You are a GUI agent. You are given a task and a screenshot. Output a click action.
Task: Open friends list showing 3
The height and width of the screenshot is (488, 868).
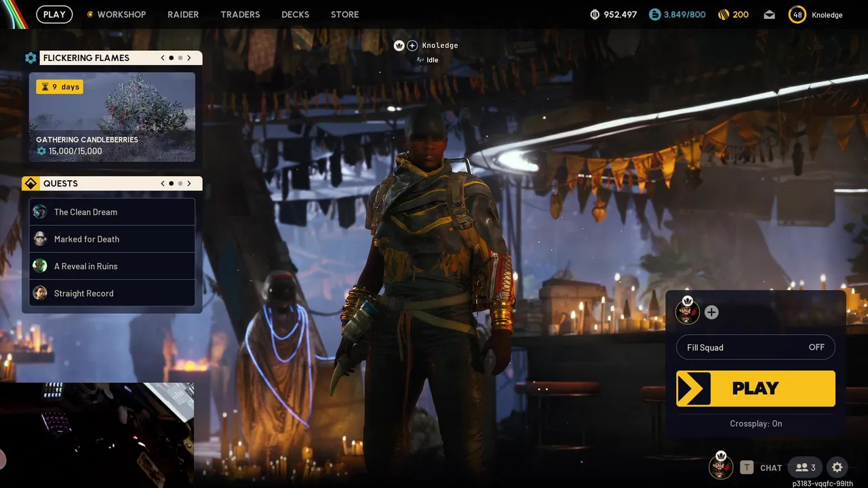[x=806, y=467]
